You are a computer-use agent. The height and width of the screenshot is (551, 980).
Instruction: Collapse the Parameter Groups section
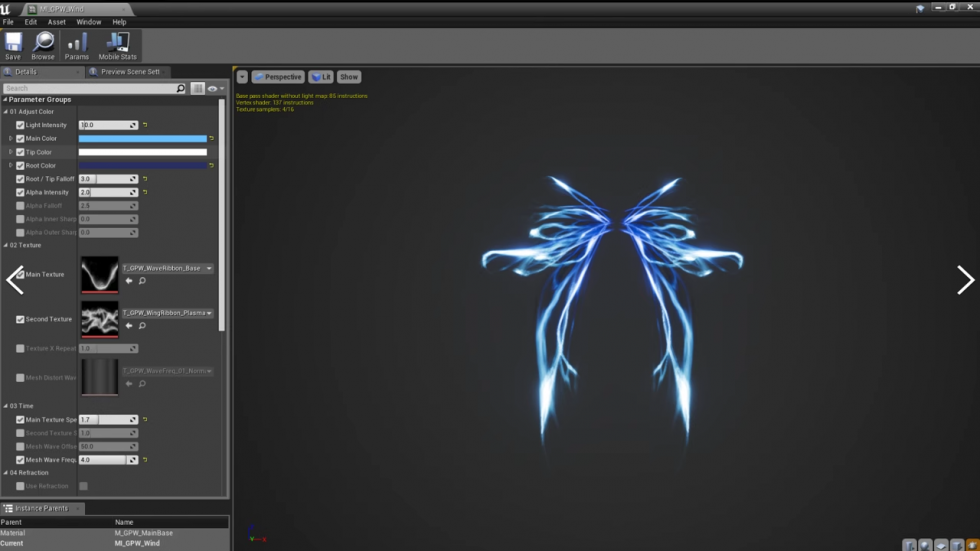tap(5, 99)
